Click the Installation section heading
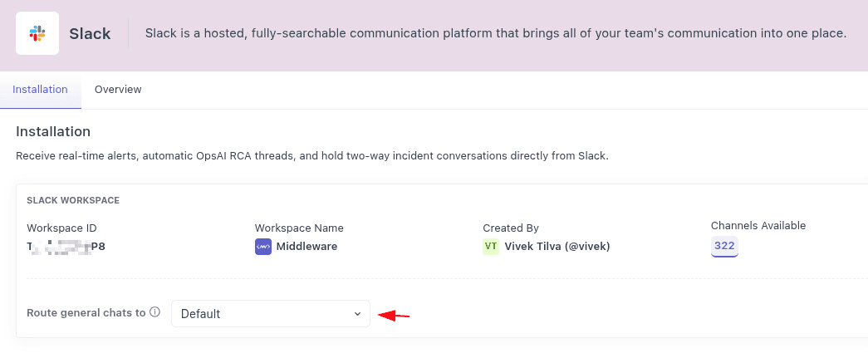This screenshot has height=353, width=868. (x=53, y=132)
